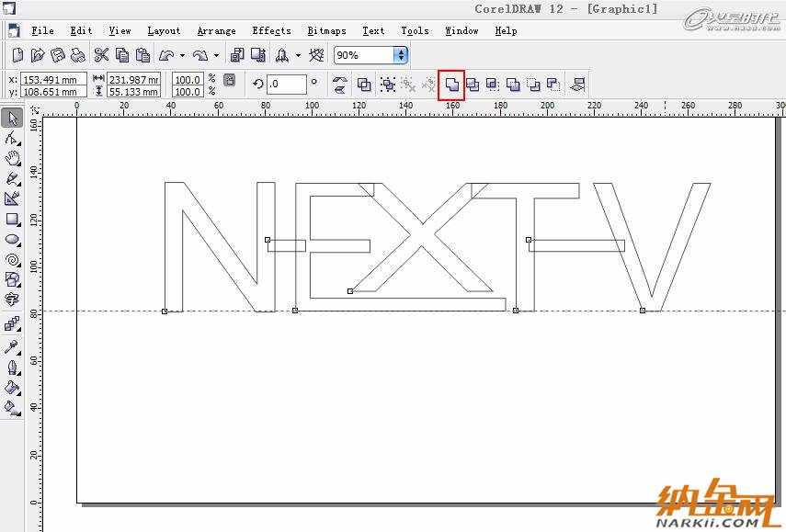Click the x position field 153.491 mm

[53, 80]
